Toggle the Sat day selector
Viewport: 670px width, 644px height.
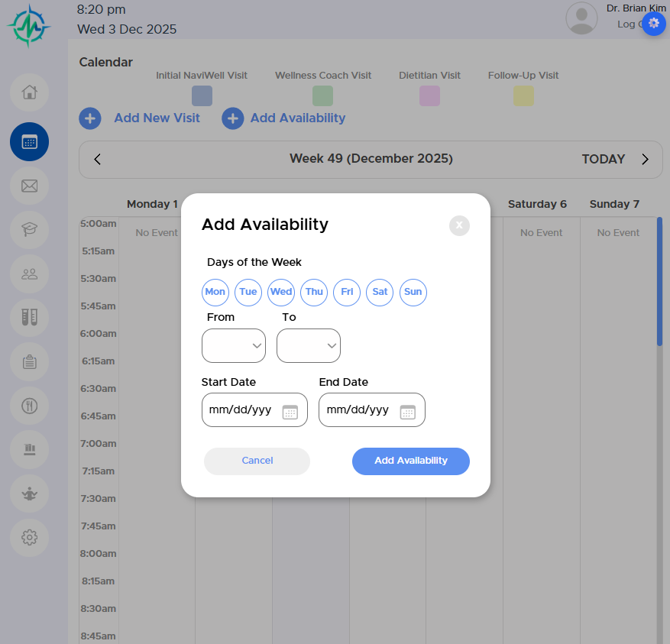[x=380, y=292]
